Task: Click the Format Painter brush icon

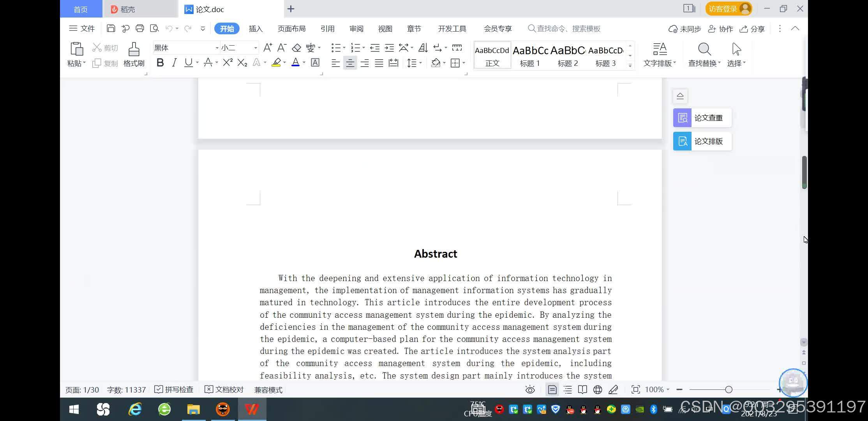Action: (x=134, y=49)
